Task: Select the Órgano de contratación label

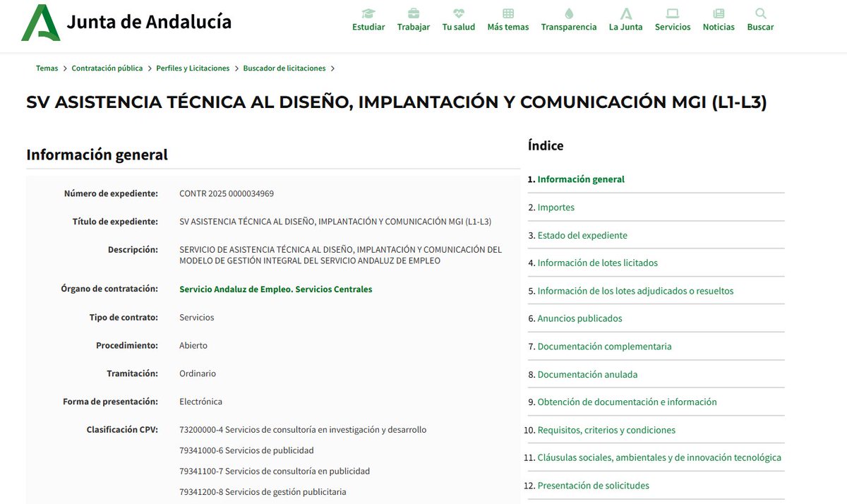Action: pyautogui.click(x=109, y=289)
